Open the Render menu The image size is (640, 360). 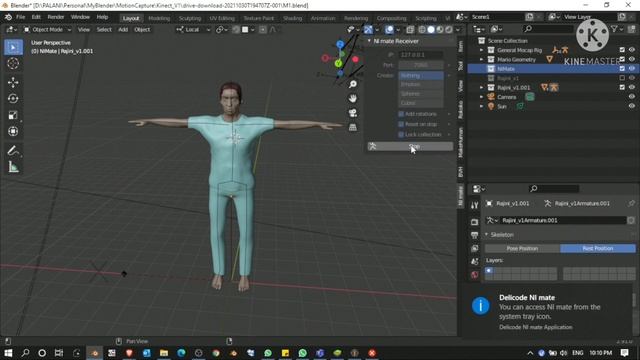pyautogui.click(x=56, y=17)
